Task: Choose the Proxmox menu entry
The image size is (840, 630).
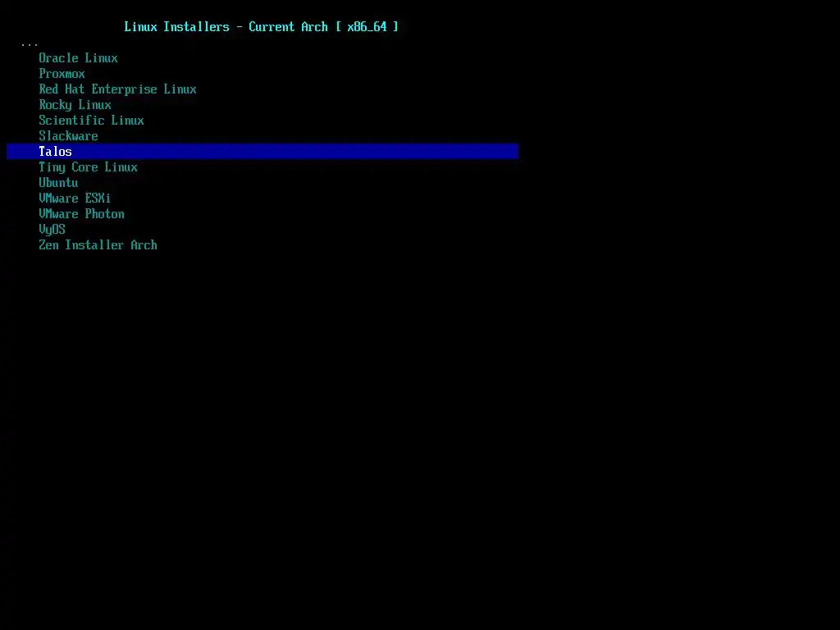Action: coord(62,73)
